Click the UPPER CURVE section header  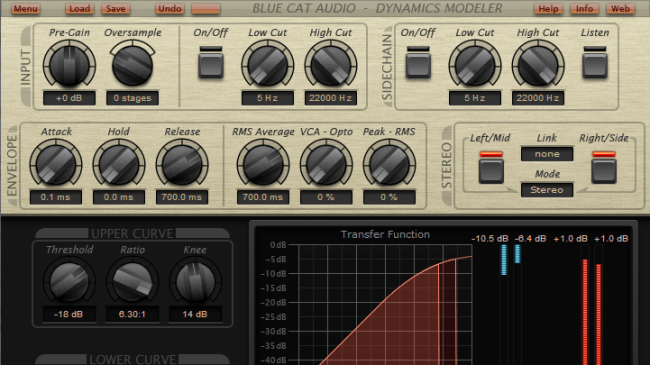click(132, 234)
